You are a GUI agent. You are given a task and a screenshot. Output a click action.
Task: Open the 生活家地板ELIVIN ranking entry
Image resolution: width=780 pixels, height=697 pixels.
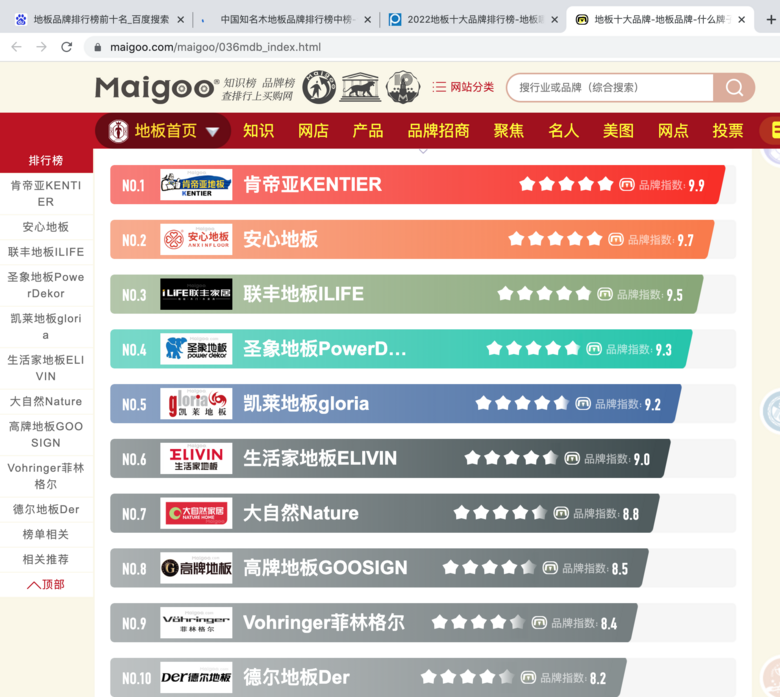[x=320, y=458]
